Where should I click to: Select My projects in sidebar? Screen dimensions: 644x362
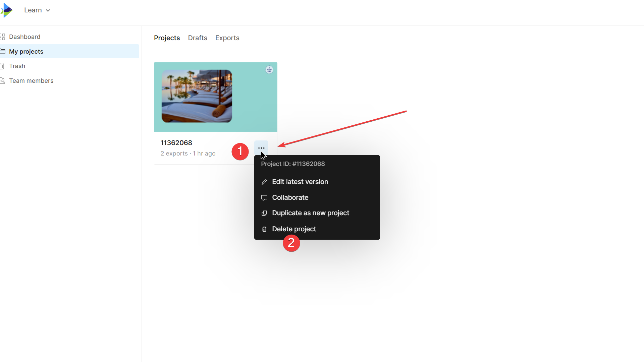click(26, 52)
